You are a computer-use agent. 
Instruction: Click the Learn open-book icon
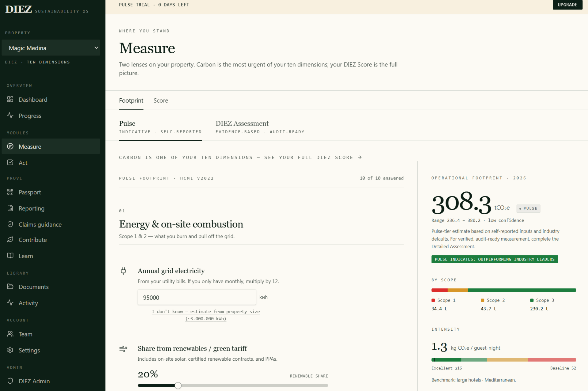pos(10,256)
